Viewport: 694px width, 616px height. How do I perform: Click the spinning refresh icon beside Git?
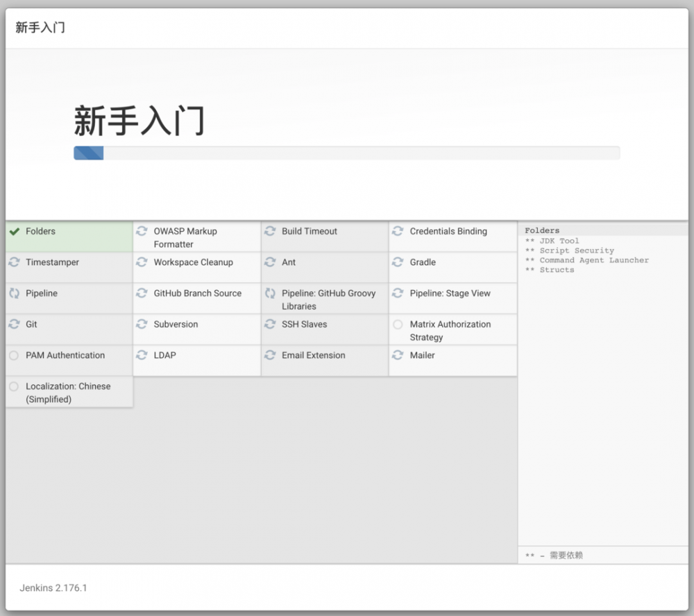click(x=14, y=324)
